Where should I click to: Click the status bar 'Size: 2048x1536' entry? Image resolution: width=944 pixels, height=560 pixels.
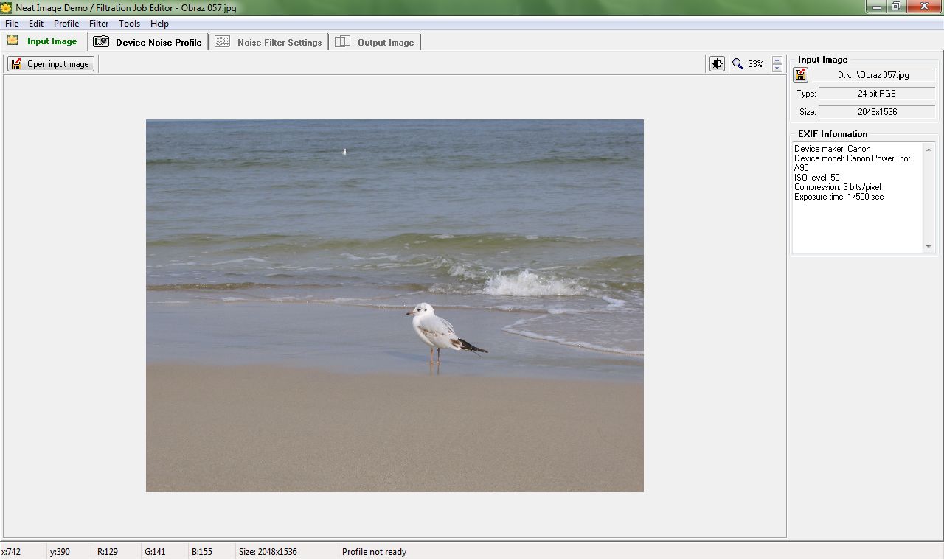click(x=268, y=552)
